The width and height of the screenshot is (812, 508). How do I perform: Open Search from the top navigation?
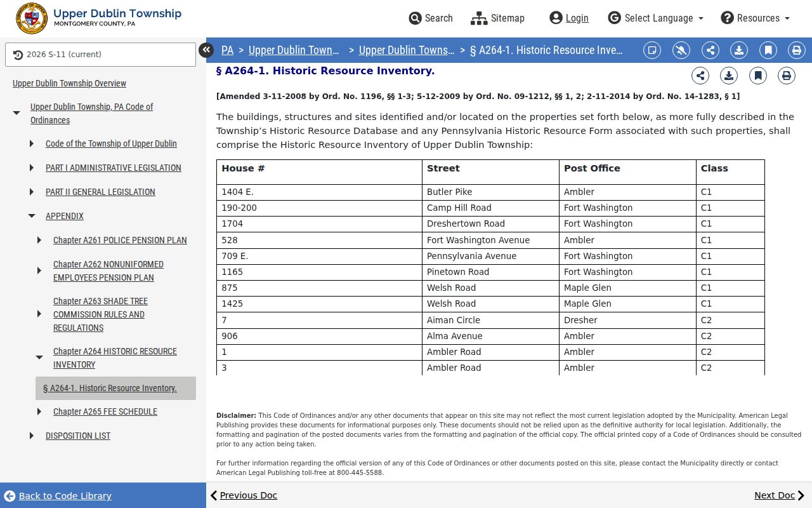(x=431, y=18)
